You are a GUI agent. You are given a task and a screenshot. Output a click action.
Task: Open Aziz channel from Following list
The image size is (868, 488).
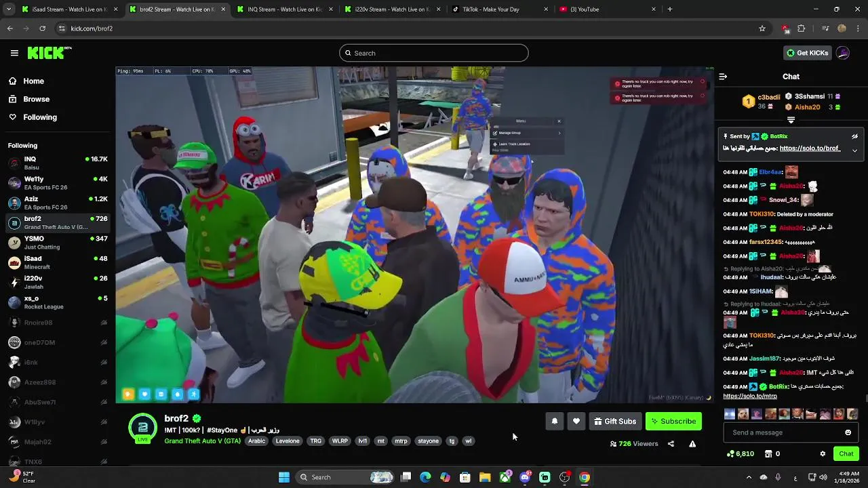[58, 203]
